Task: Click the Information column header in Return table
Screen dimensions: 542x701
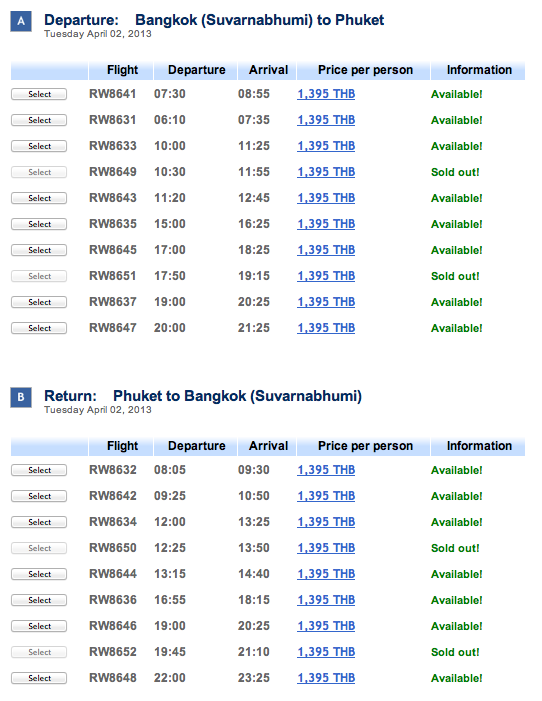Action: [x=478, y=446]
